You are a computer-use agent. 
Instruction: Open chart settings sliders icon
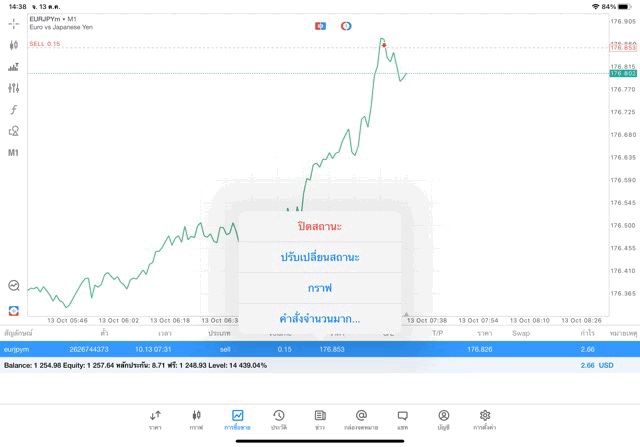14,88
